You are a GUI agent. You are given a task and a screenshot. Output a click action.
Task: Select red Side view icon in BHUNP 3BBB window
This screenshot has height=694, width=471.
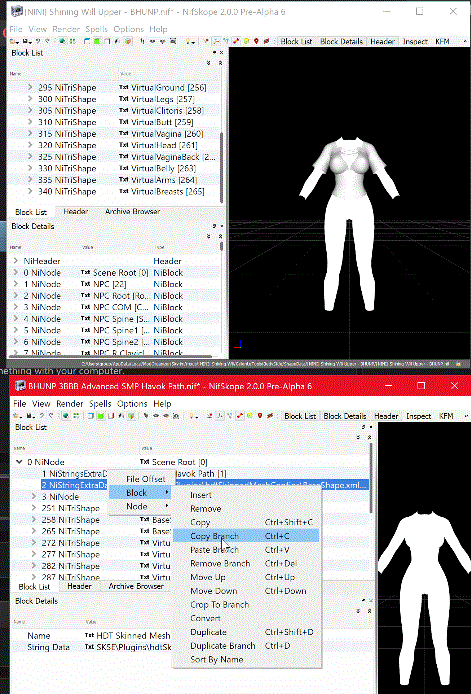[110, 416]
